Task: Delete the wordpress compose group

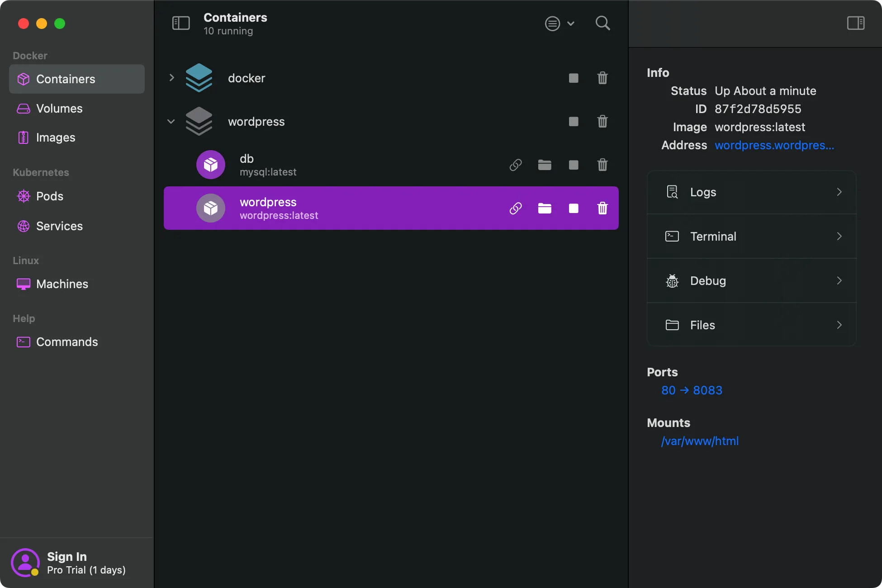Action: click(602, 122)
